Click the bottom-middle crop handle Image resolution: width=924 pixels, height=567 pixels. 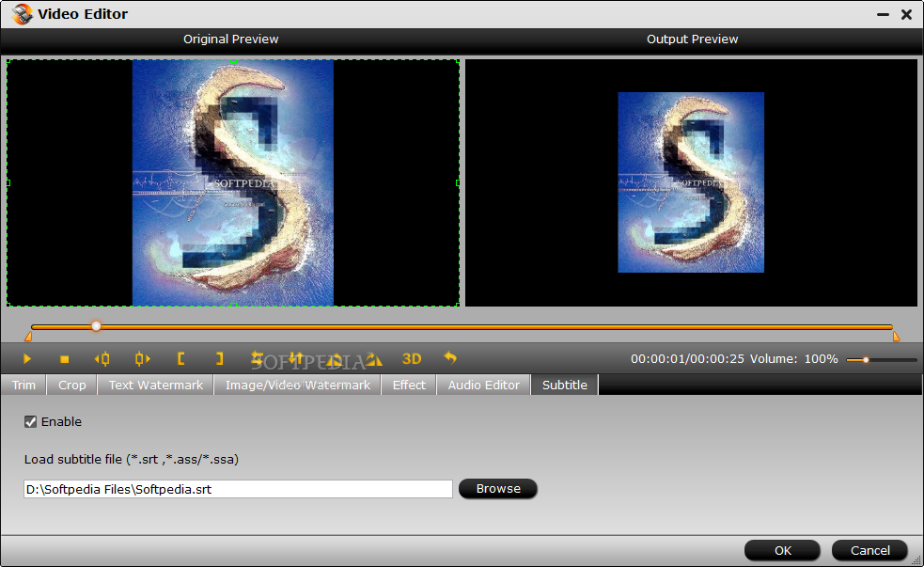pos(233,305)
